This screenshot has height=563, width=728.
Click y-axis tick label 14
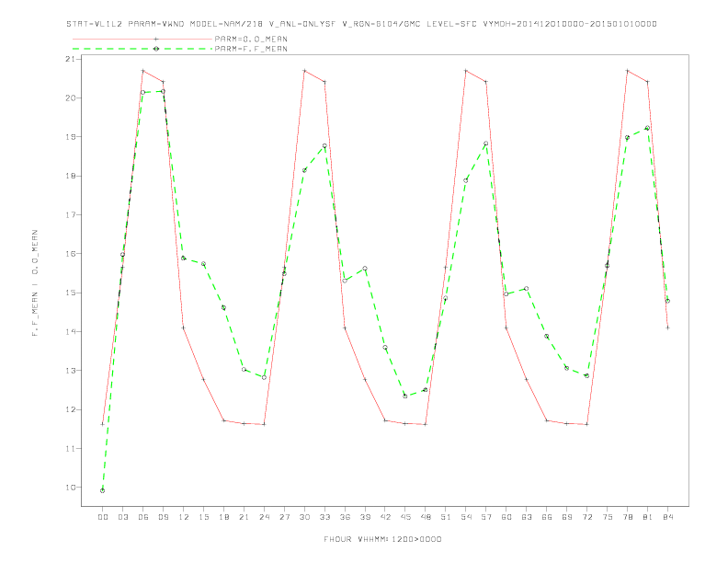click(x=71, y=332)
